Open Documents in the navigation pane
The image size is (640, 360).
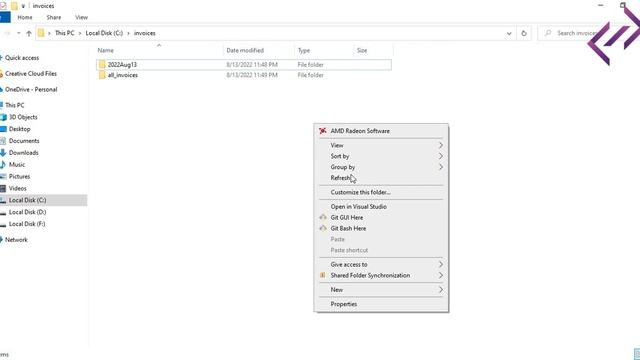pos(24,141)
